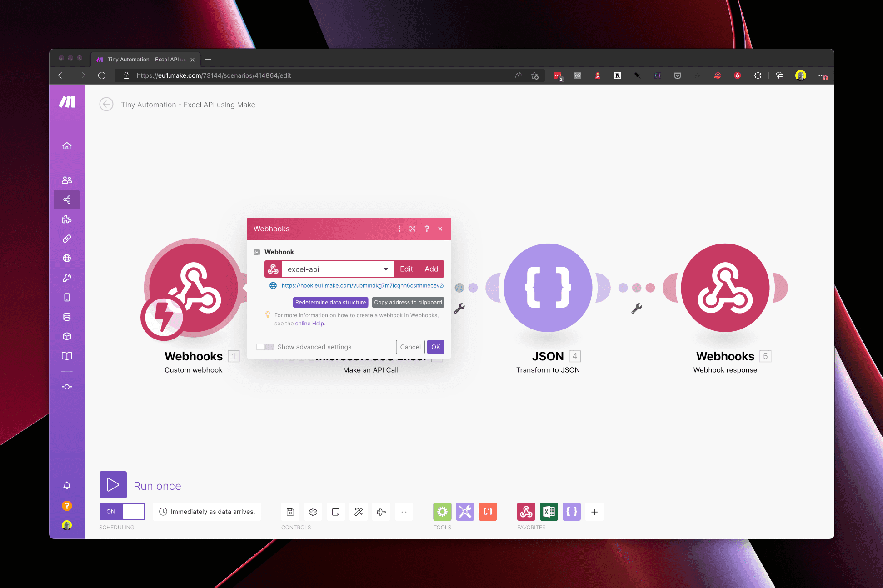Open Excel favorite icon
883x588 pixels.
549,512
